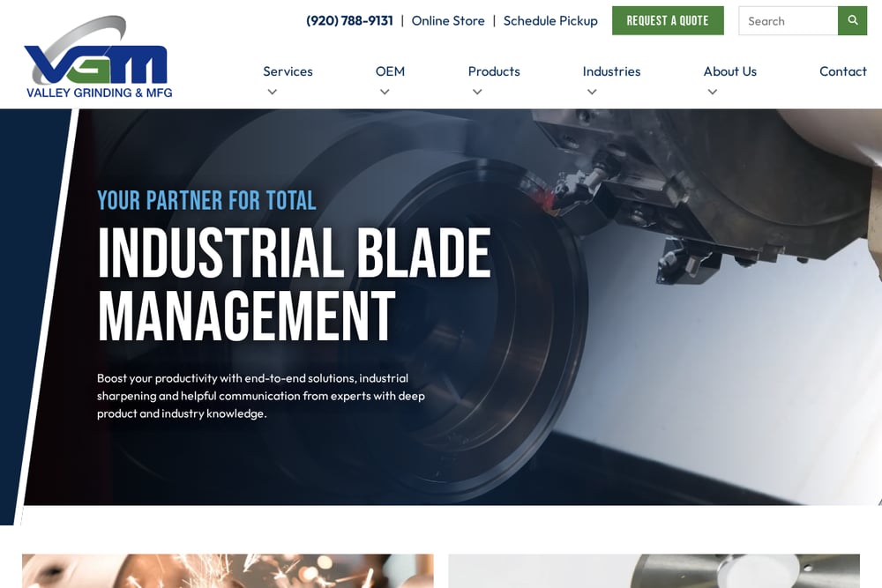Click the "Your Partner For Total" subheading
The width and height of the screenshot is (882, 588).
click(206, 201)
